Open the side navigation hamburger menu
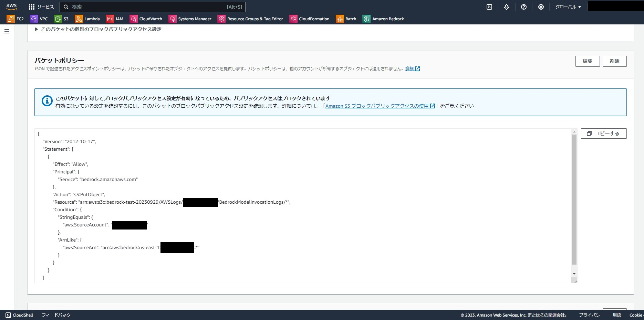This screenshot has height=320, width=644. [7, 31]
